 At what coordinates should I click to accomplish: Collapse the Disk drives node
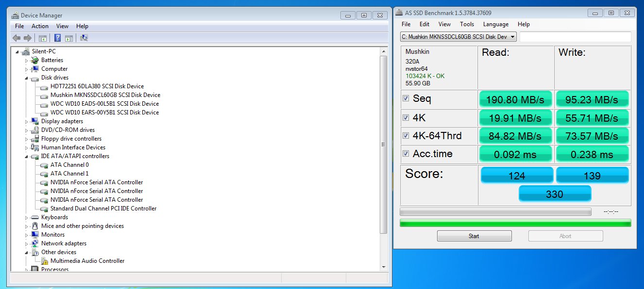[27, 78]
